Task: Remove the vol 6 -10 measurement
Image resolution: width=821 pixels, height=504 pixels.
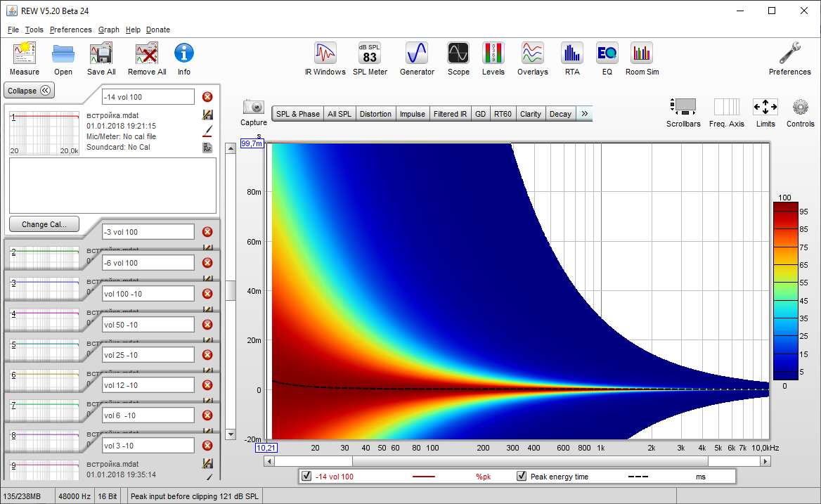Action: click(x=207, y=415)
